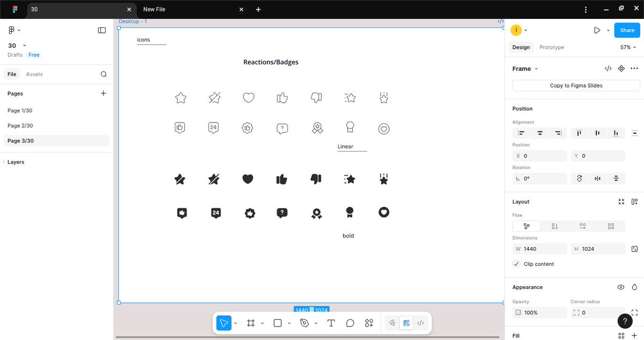
Task: Click the Opacity 100% field
Action: click(x=540, y=313)
